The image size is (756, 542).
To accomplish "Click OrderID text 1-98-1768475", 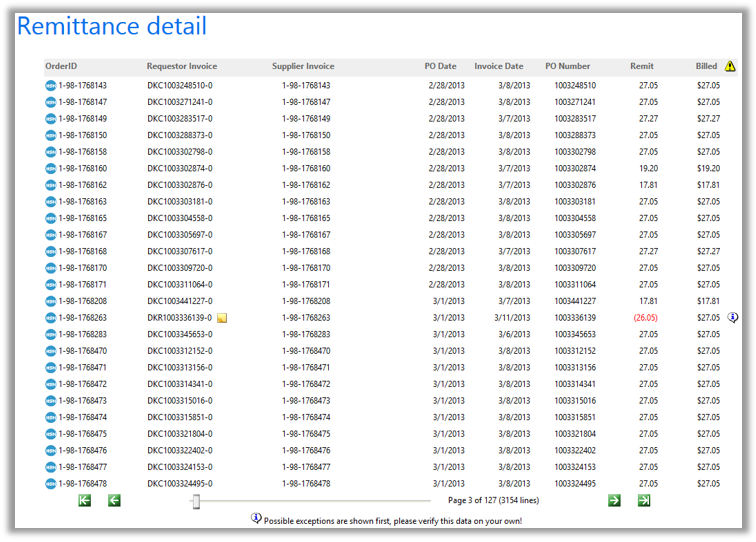I will point(82,434).
